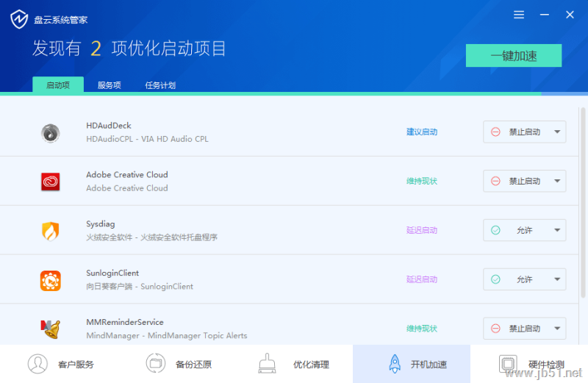Click the 备份还原 folder sync icon
Viewport: 588px width, 383px height.
point(156,363)
